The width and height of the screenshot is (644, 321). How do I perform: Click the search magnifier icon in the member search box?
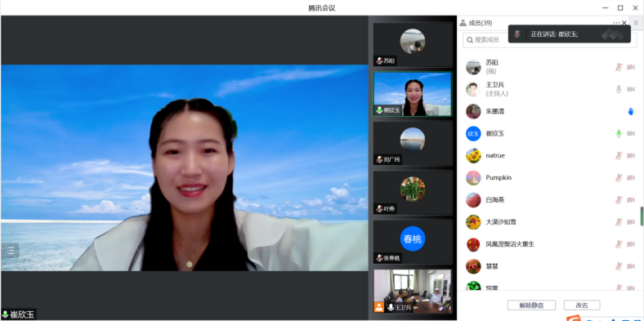(x=470, y=40)
